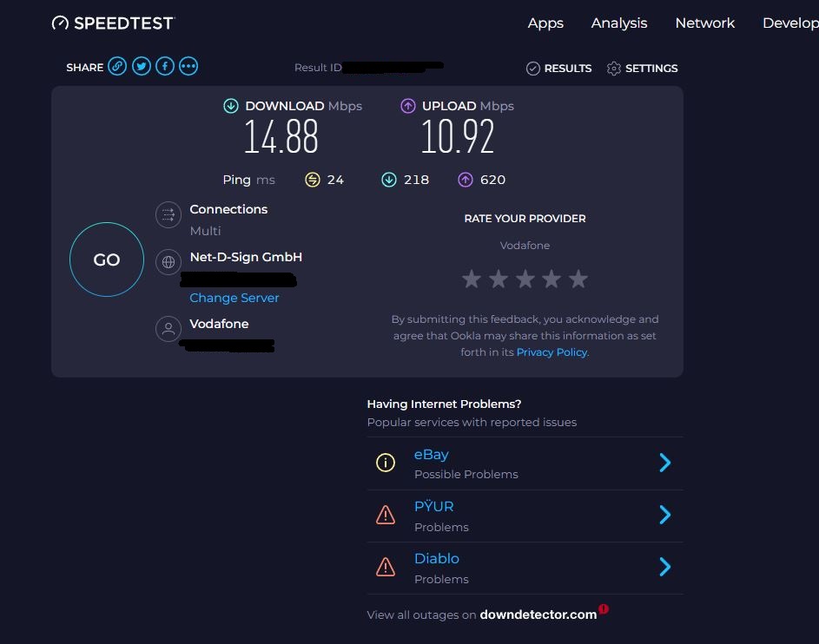Click the Speedtest logo

[x=113, y=23]
